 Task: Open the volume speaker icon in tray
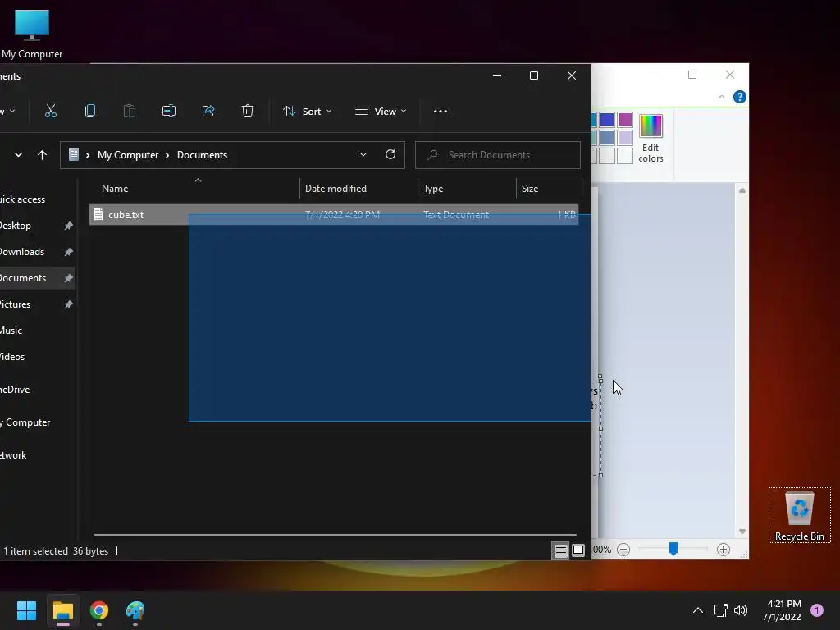pos(741,610)
